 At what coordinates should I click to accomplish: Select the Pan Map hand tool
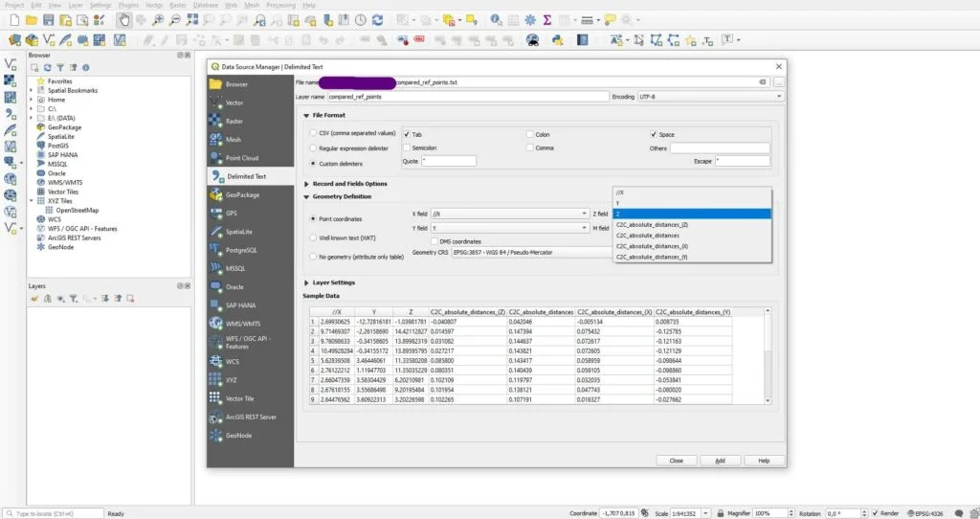123,20
